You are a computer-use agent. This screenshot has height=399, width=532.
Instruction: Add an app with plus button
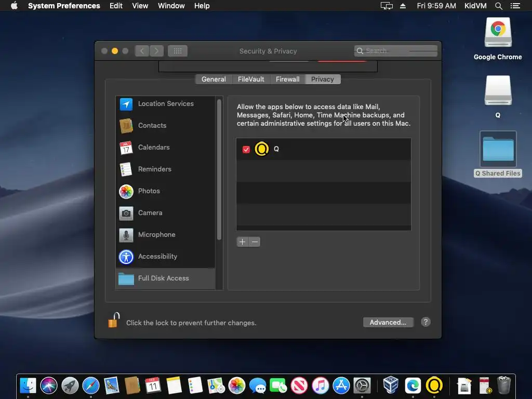pyautogui.click(x=242, y=242)
